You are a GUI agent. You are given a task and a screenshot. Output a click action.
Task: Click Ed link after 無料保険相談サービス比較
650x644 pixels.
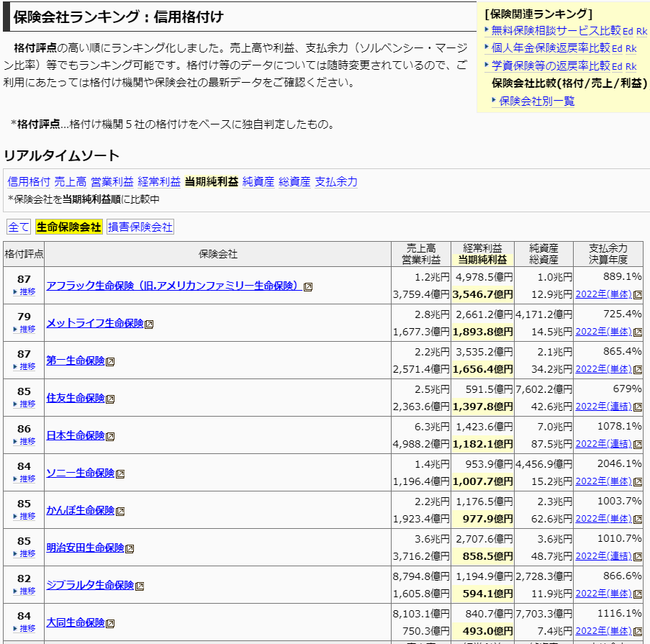pyautogui.click(x=628, y=32)
